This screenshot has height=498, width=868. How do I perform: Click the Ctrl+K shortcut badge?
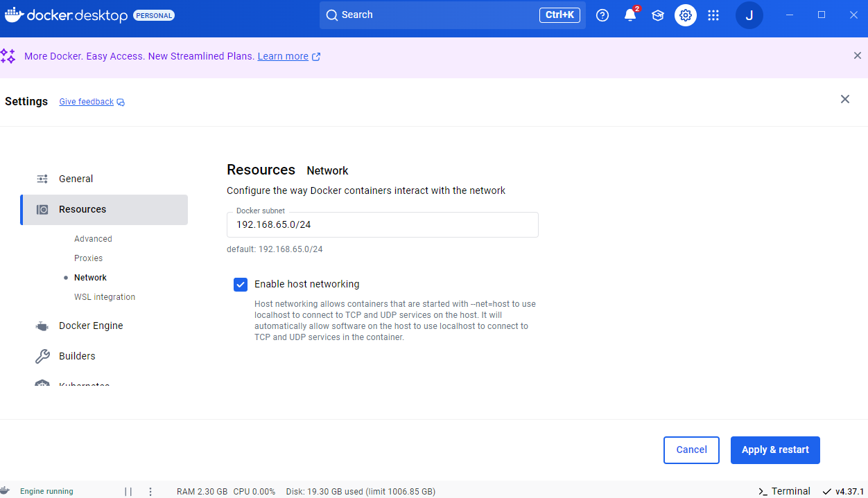pyautogui.click(x=559, y=15)
